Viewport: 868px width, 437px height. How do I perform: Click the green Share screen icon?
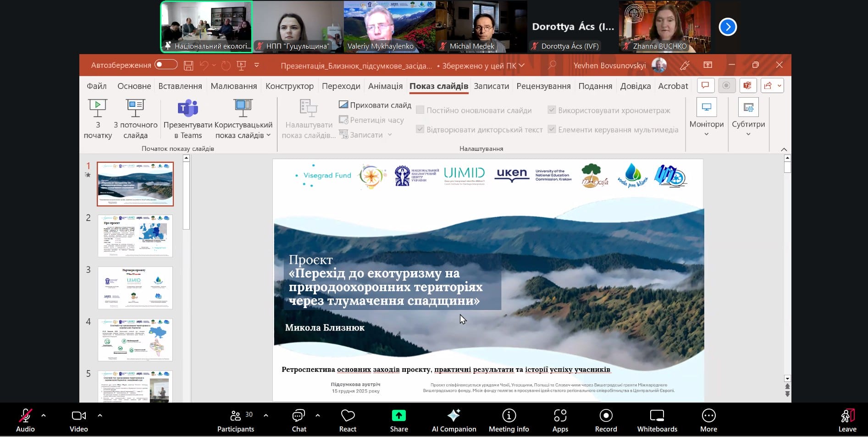point(398,415)
